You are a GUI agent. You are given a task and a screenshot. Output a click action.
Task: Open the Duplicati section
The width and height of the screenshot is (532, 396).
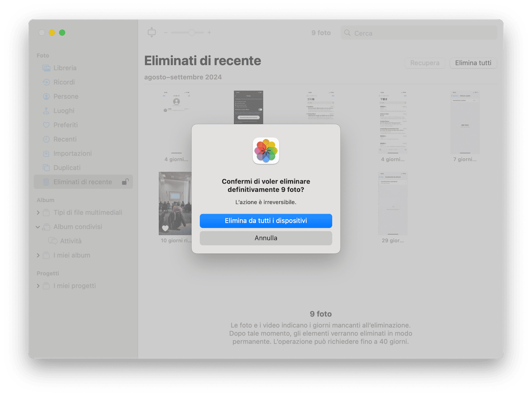click(x=61, y=167)
